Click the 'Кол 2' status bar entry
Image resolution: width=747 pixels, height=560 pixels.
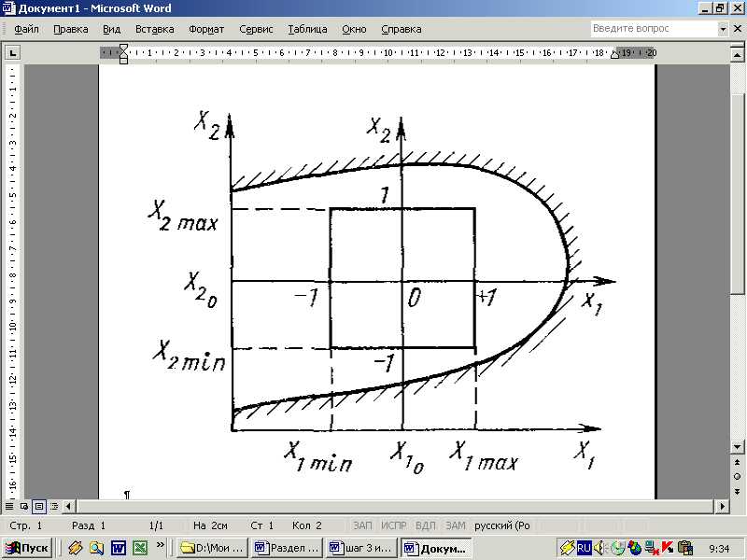(x=307, y=525)
